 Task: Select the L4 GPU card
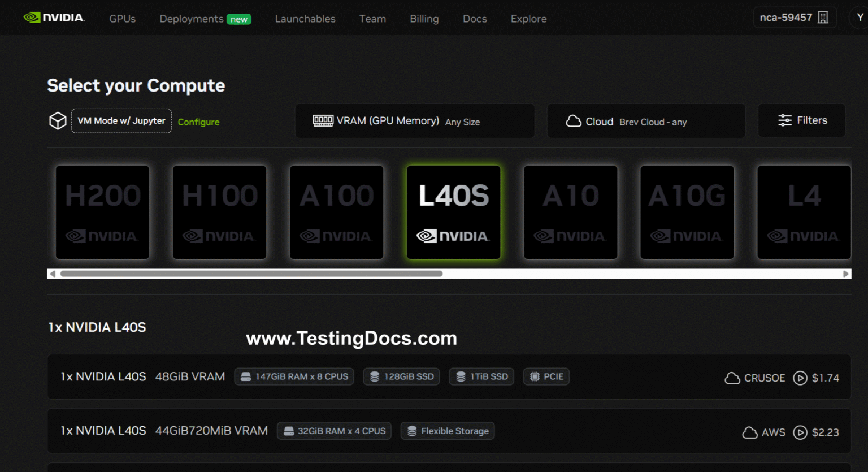pyautogui.click(x=804, y=212)
